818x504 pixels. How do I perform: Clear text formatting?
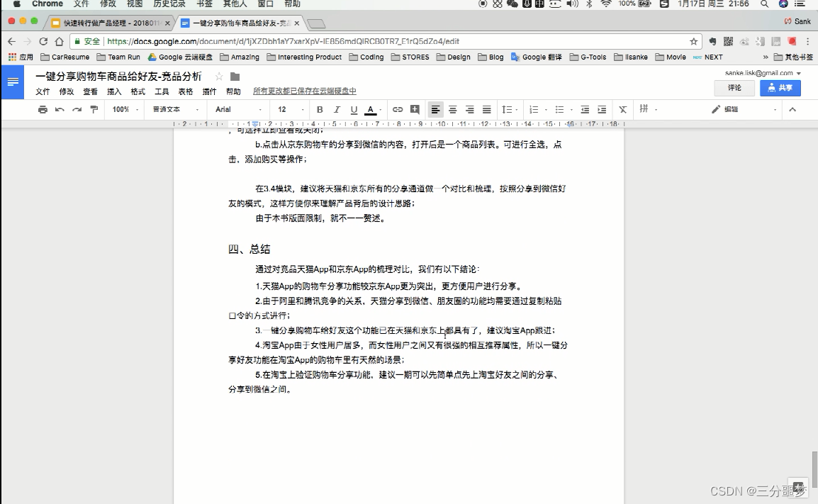coord(622,110)
